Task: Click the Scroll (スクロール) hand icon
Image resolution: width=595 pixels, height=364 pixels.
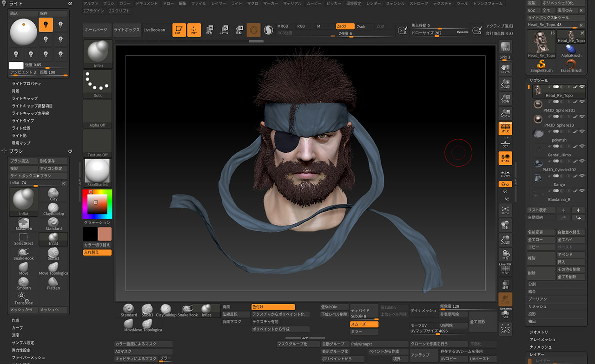Action: click(505, 69)
